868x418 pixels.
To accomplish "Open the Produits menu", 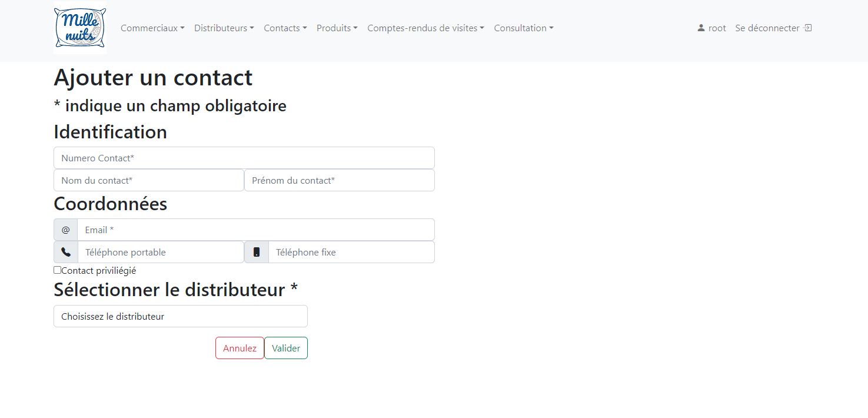I will click(337, 28).
